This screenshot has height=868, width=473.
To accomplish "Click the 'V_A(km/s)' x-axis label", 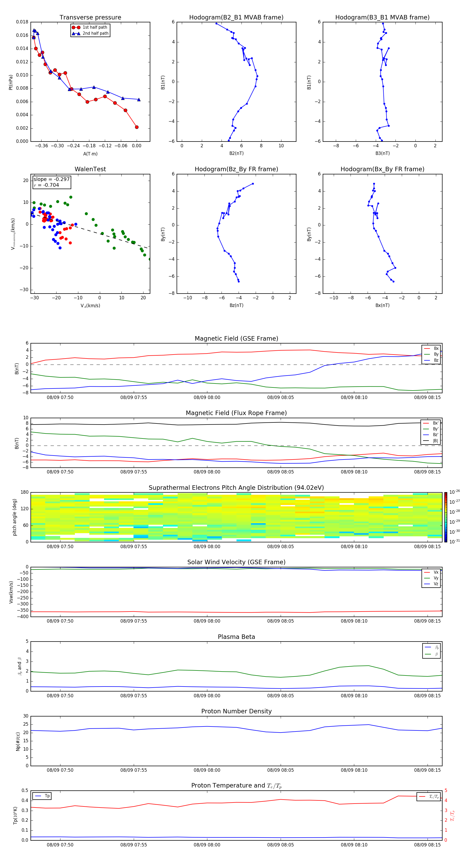I will [90, 306].
